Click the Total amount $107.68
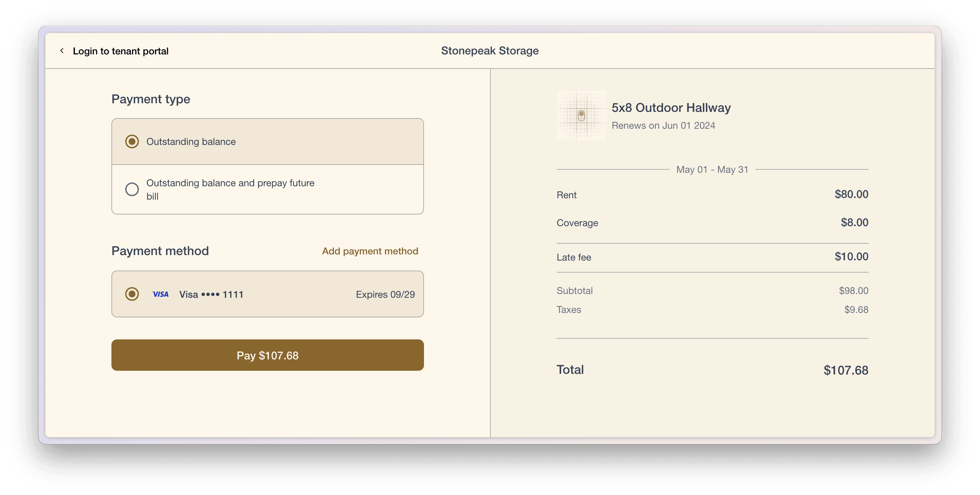The width and height of the screenshot is (980, 495). 845,370
